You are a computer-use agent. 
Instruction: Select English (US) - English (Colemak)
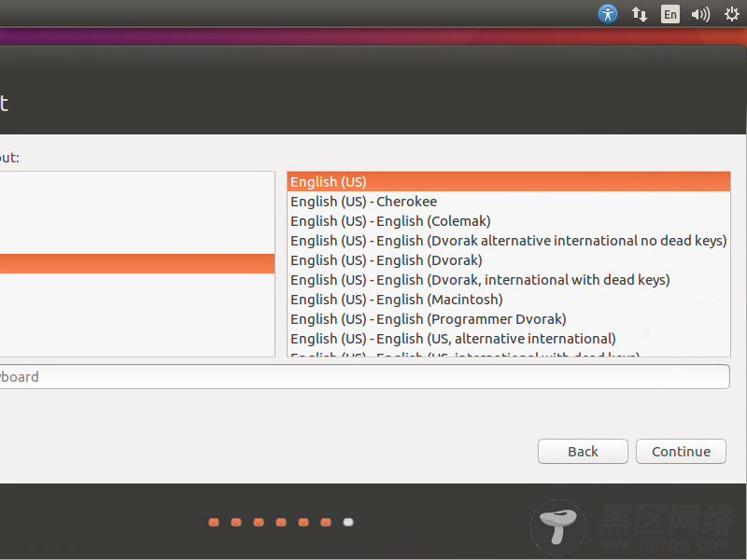pyautogui.click(x=509, y=221)
